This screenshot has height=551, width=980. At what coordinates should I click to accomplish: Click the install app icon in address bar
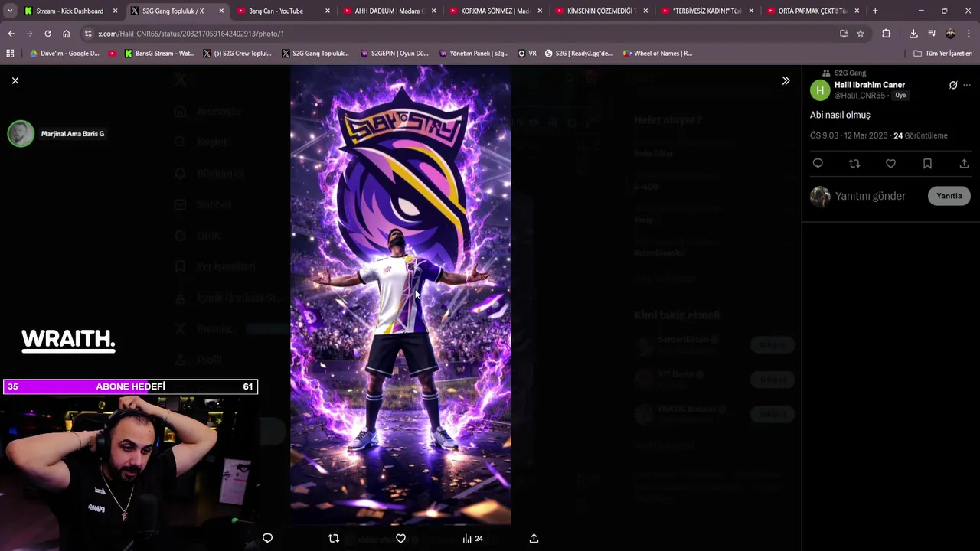click(844, 34)
